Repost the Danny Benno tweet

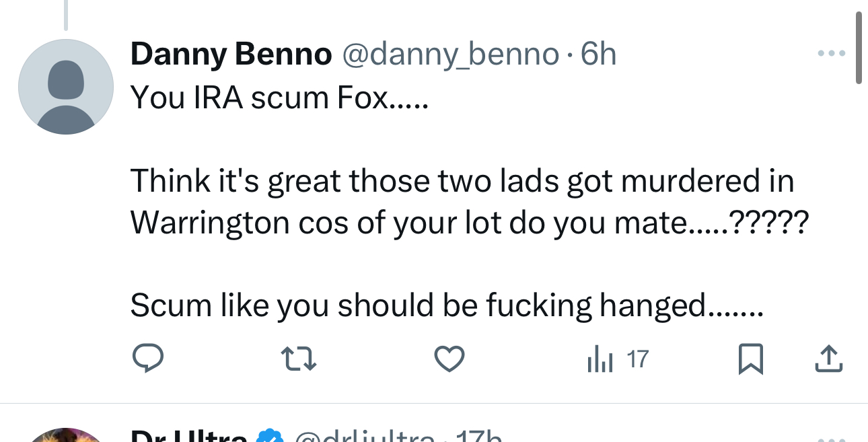point(298,359)
